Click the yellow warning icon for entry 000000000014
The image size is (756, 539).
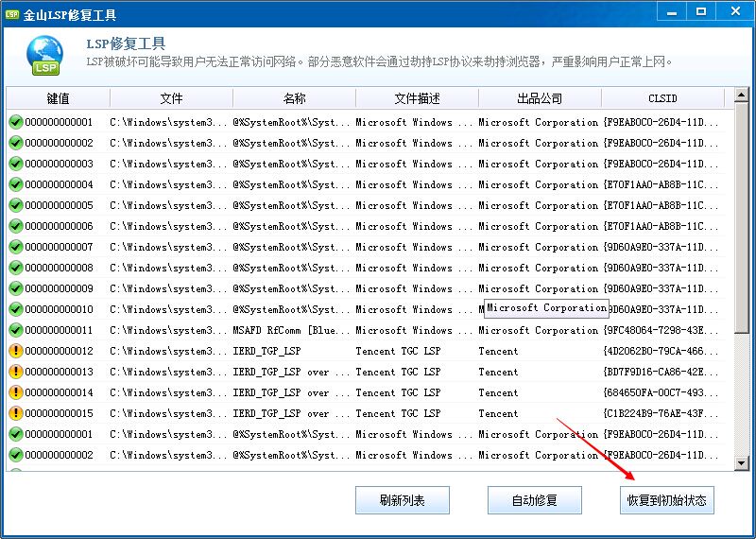(x=16, y=391)
